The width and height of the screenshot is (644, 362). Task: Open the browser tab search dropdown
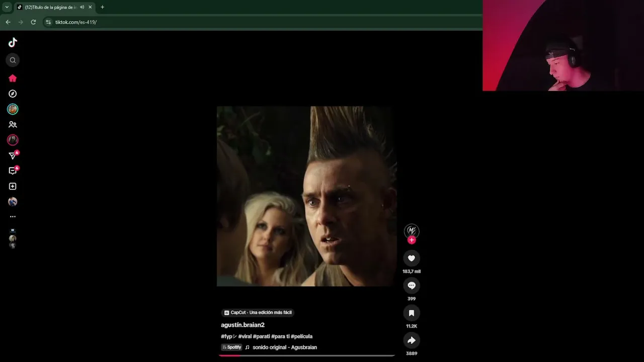(7, 7)
